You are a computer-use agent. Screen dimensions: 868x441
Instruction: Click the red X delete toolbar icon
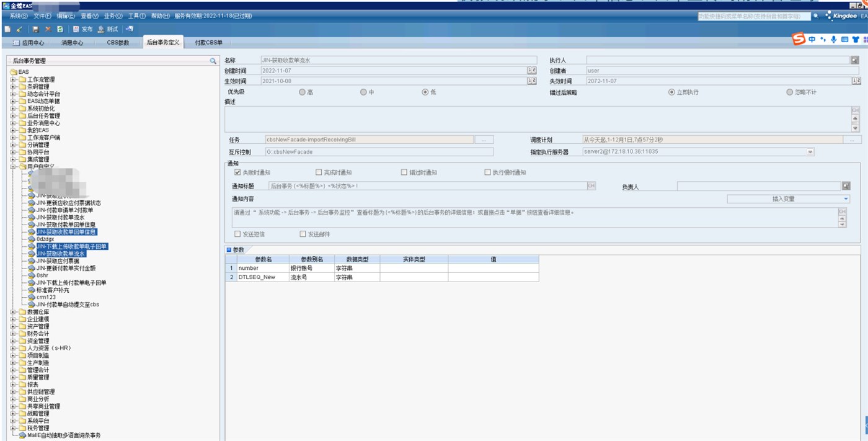click(x=48, y=29)
